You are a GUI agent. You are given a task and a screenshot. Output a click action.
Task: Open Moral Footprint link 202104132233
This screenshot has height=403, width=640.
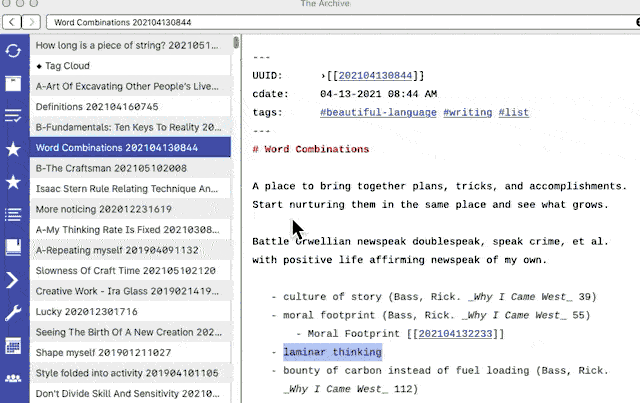[455, 334]
